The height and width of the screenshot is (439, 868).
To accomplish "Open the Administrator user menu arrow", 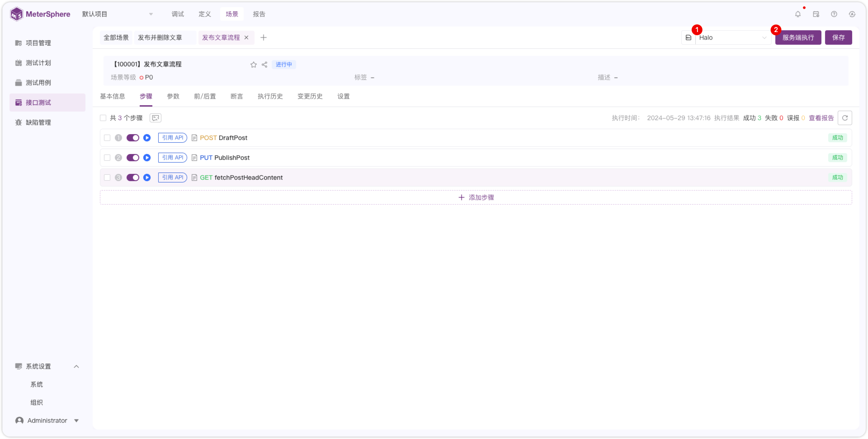I will 76,420.
